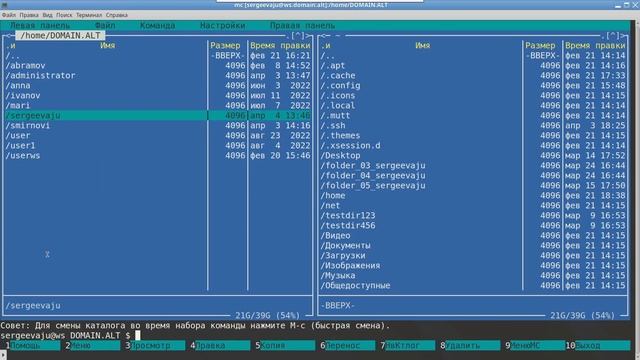Select the /testdir123 directory
The height and width of the screenshot is (360, 640).
click(348, 216)
